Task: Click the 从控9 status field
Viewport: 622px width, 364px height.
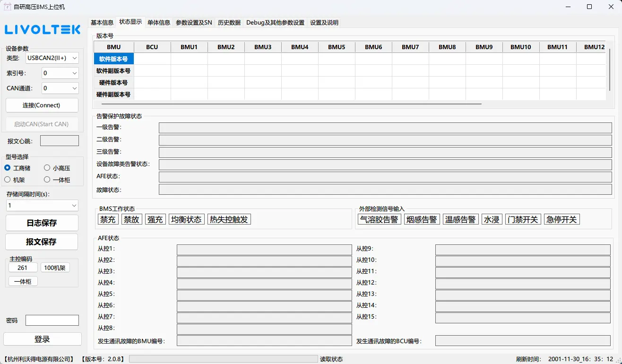Action: 523,250
